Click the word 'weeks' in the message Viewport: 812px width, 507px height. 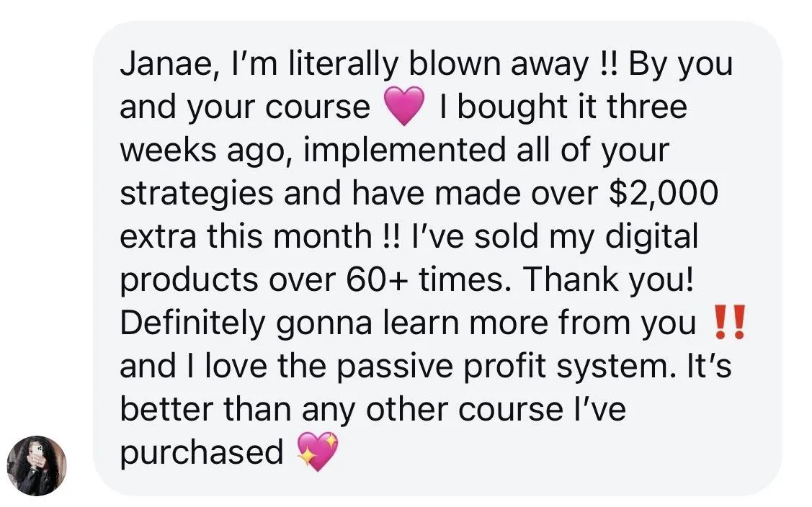click(169, 151)
